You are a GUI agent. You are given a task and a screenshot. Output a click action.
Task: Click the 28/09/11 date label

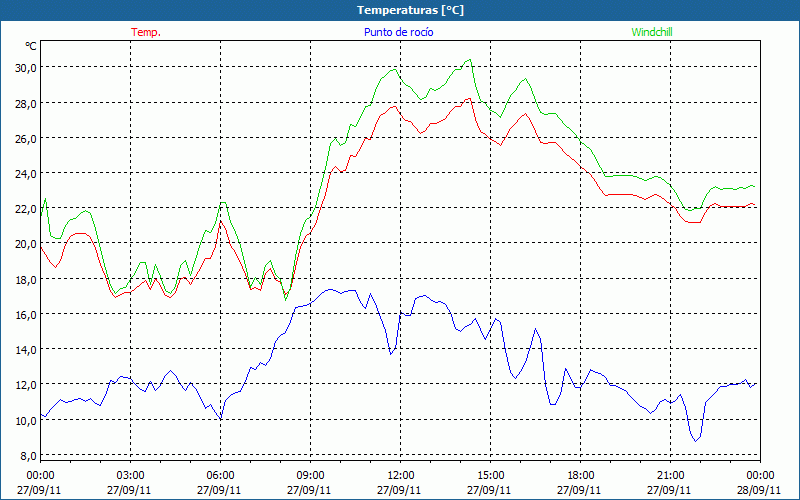pos(760,490)
